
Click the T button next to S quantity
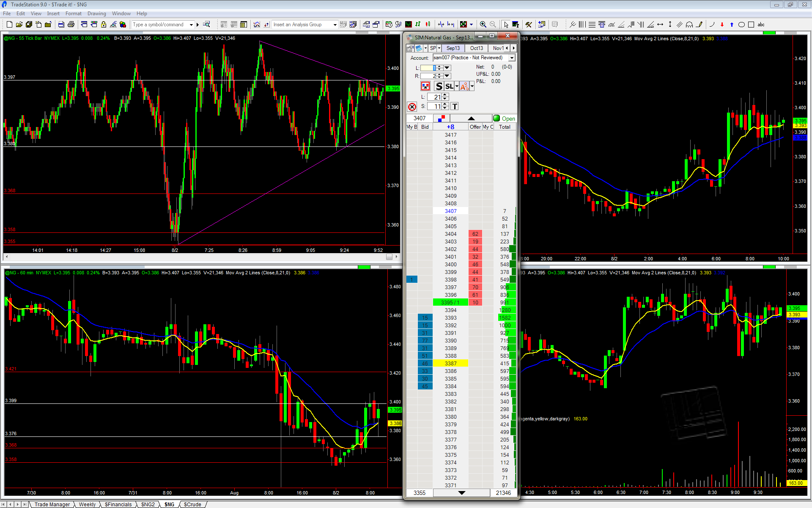(x=455, y=106)
